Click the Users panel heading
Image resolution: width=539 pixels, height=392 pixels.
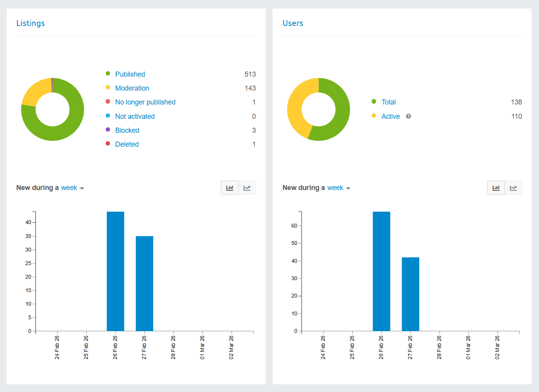(x=293, y=23)
